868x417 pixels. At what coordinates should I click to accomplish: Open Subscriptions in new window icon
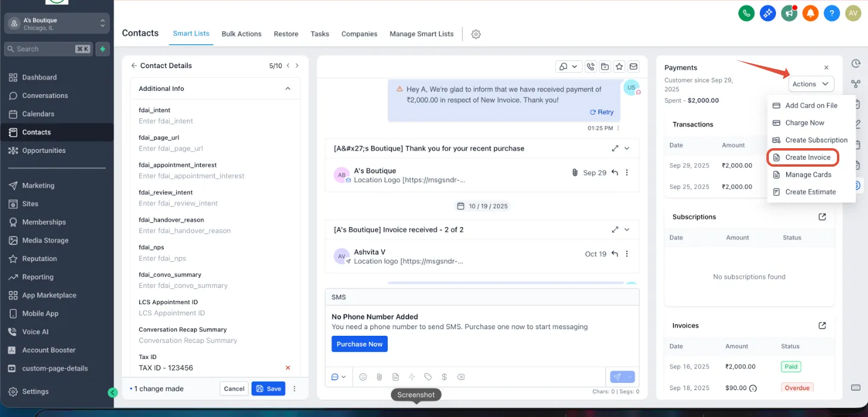pos(822,217)
